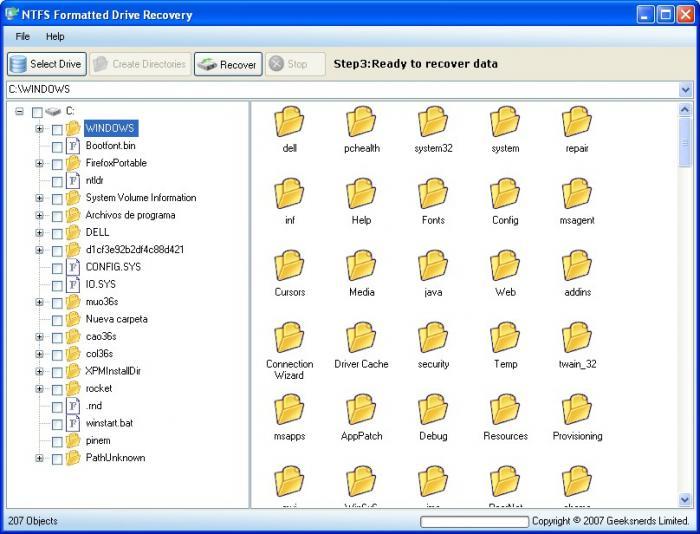Expand the DELL tree node
This screenshot has width=700, height=534.
39,233
